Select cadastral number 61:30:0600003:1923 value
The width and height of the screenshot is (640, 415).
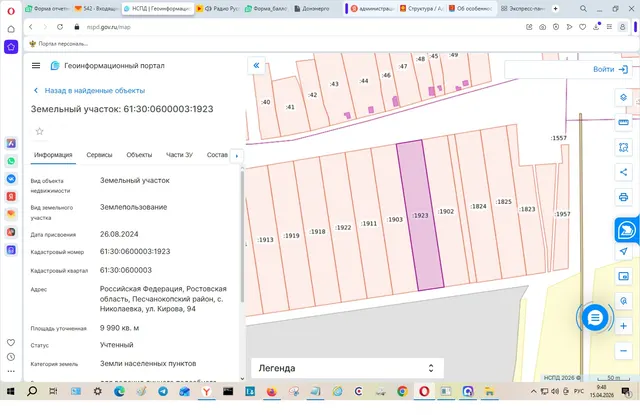coord(135,252)
